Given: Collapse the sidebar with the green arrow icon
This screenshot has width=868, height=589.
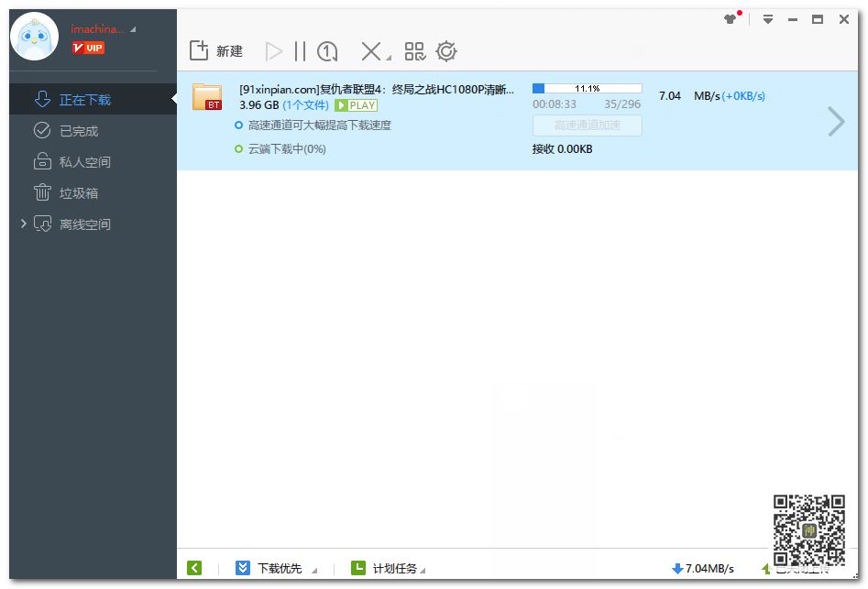Looking at the screenshot, I should (x=194, y=568).
